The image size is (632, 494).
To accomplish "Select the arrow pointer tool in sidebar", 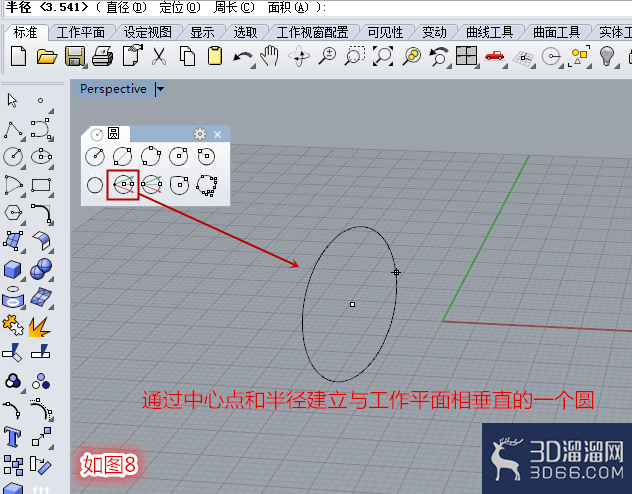I will coord(12,100).
